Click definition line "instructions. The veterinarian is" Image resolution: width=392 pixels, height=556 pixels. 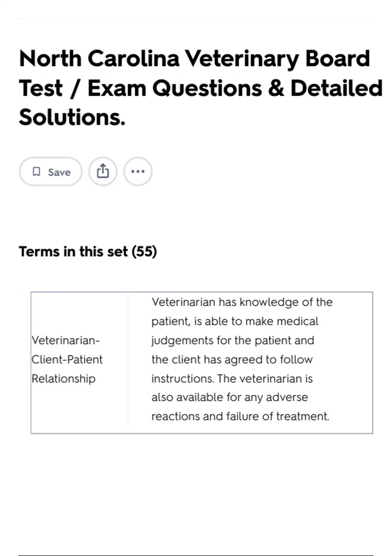(x=232, y=378)
